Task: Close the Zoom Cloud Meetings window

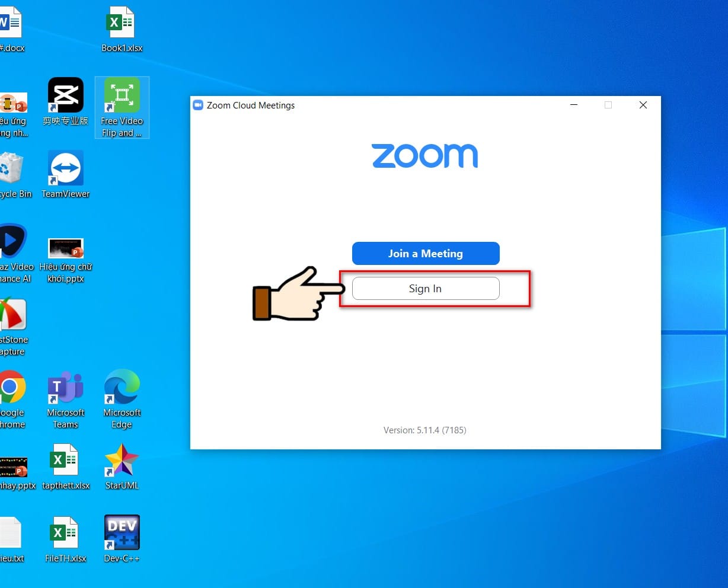Action: pos(643,105)
